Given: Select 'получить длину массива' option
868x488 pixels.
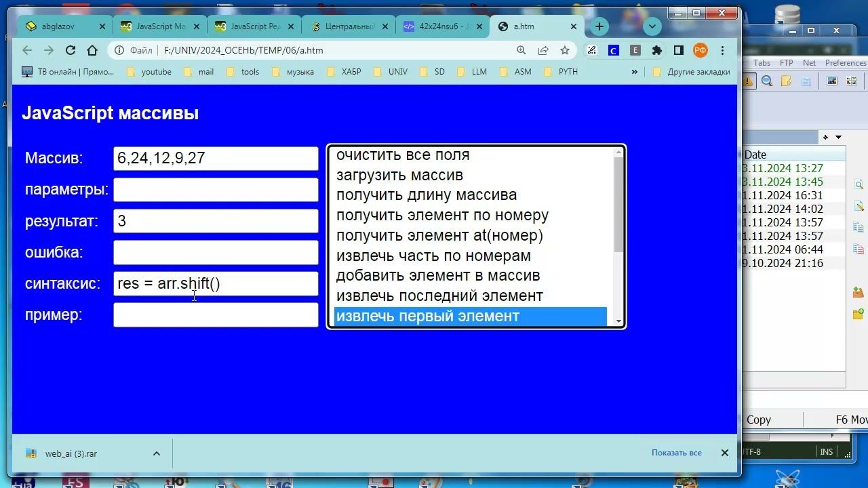Looking at the screenshot, I should tap(471, 195).
